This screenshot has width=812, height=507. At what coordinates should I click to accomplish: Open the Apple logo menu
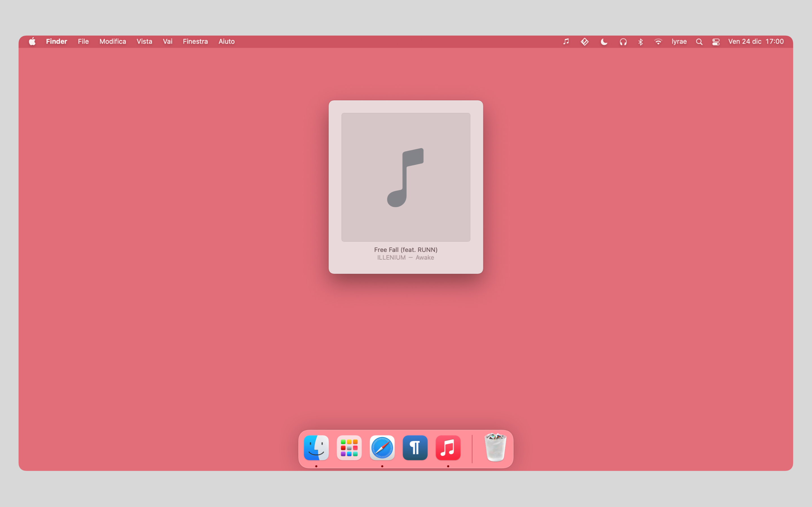click(x=32, y=42)
